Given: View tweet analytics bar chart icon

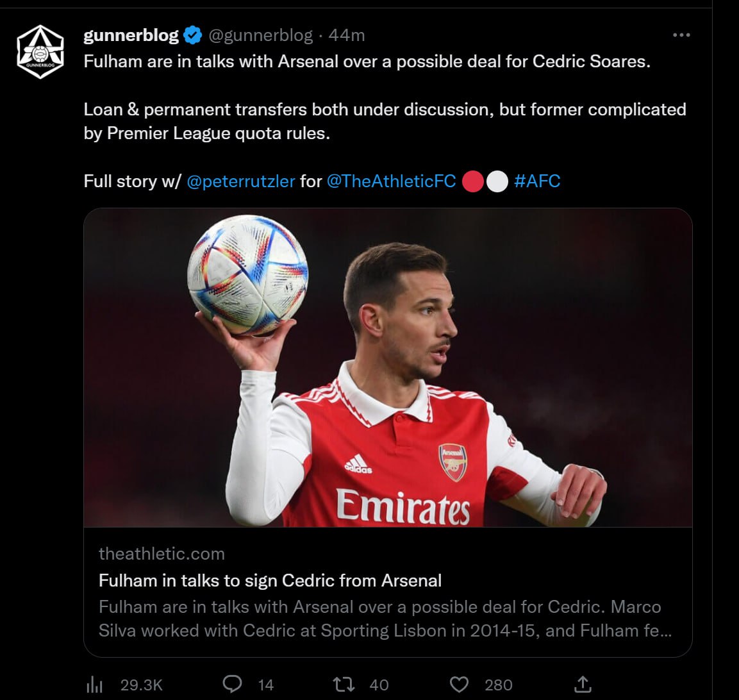Looking at the screenshot, I should coord(95,685).
